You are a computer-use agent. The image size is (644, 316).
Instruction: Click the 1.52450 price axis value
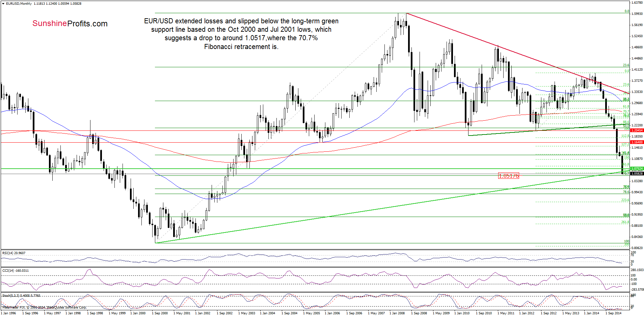pos(637,36)
